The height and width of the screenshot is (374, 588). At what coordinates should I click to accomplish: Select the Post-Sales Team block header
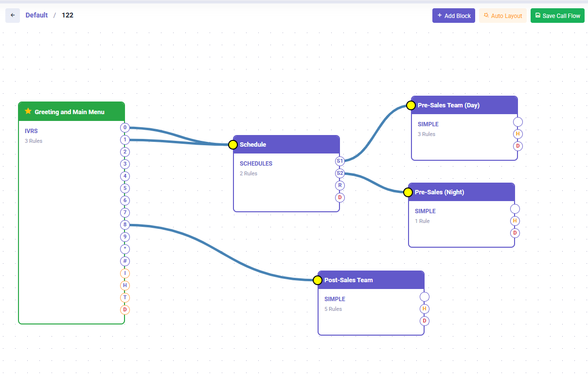point(371,280)
